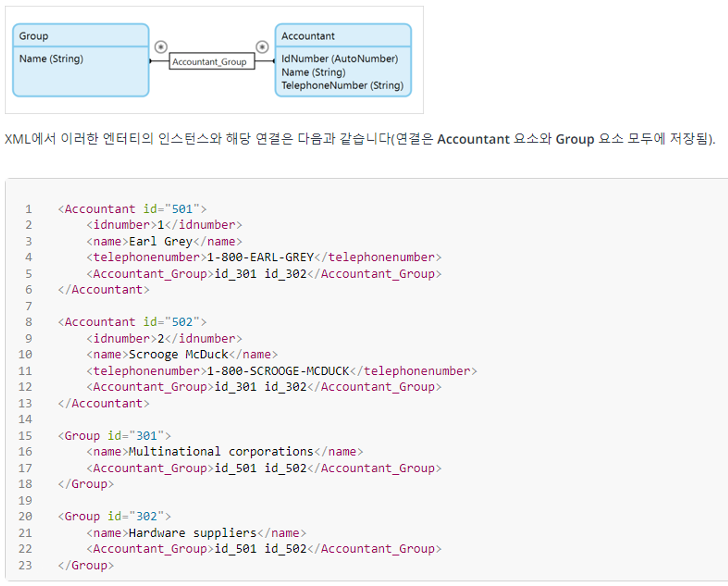Click multiplicity star icon near Group
Image resolution: width=728 pixels, height=586 pixels.
coord(161,47)
